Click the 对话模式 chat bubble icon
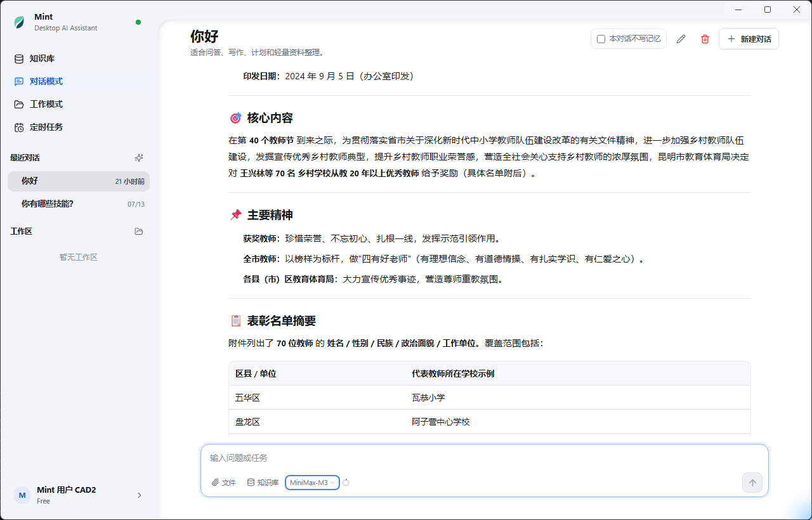 tap(19, 81)
